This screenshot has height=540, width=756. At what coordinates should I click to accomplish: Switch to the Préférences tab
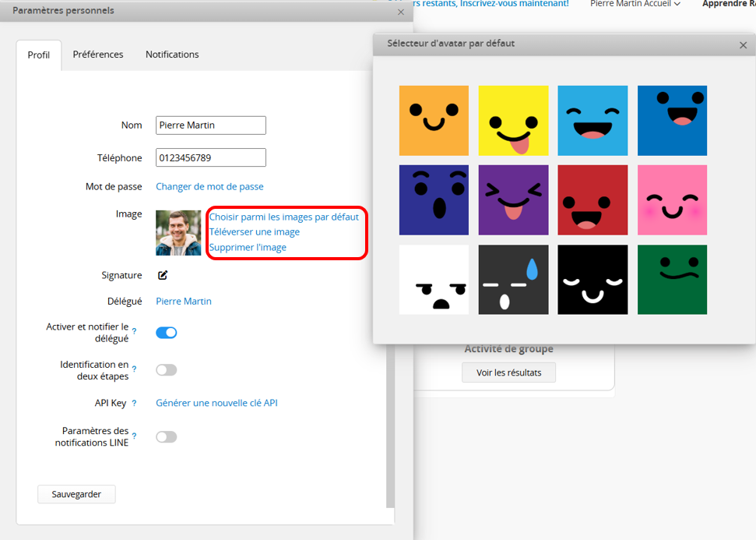(98, 55)
